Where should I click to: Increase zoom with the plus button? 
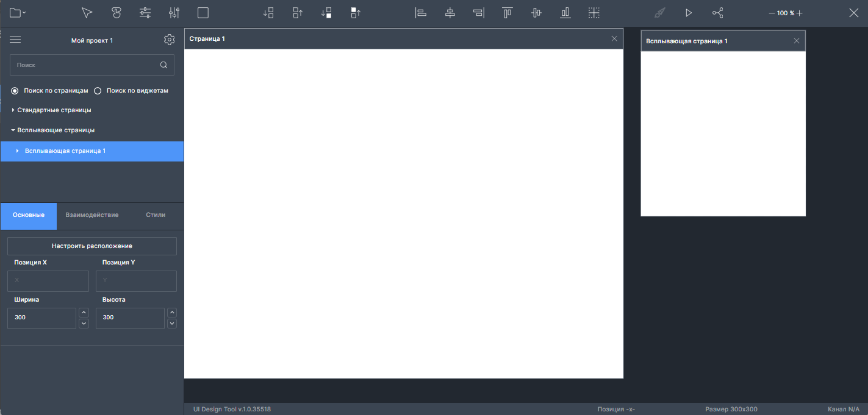[800, 13]
